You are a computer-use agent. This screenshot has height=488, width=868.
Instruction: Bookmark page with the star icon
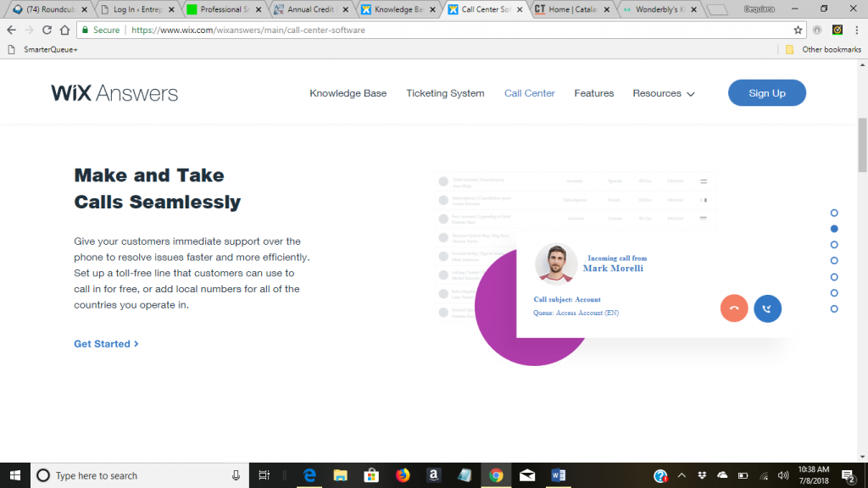pos(798,30)
